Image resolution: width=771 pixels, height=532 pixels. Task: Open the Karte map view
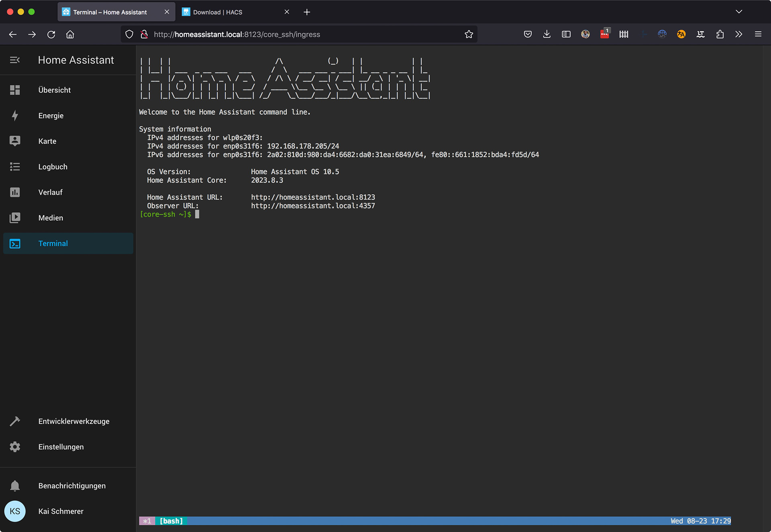(x=47, y=141)
